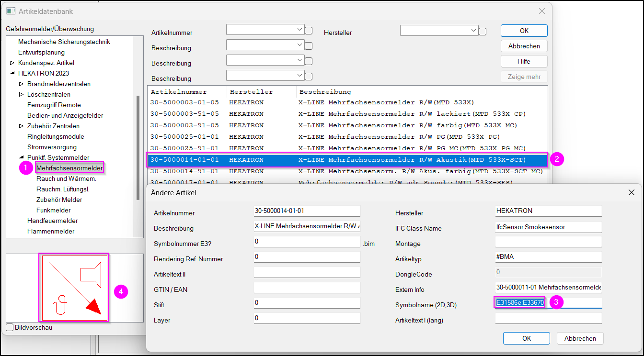Expand the Löschzentralen node arrow
The height and width of the screenshot is (356, 644).
click(21, 94)
